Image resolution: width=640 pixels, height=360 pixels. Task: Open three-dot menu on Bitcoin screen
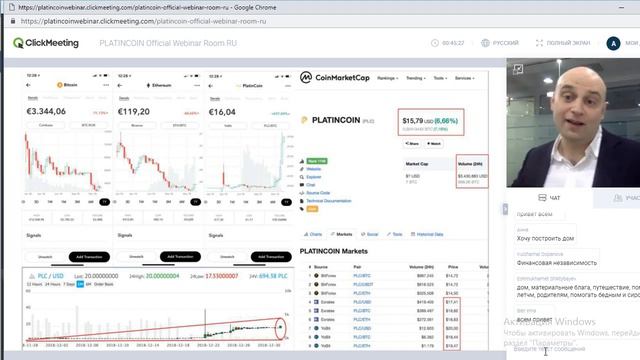(x=106, y=85)
